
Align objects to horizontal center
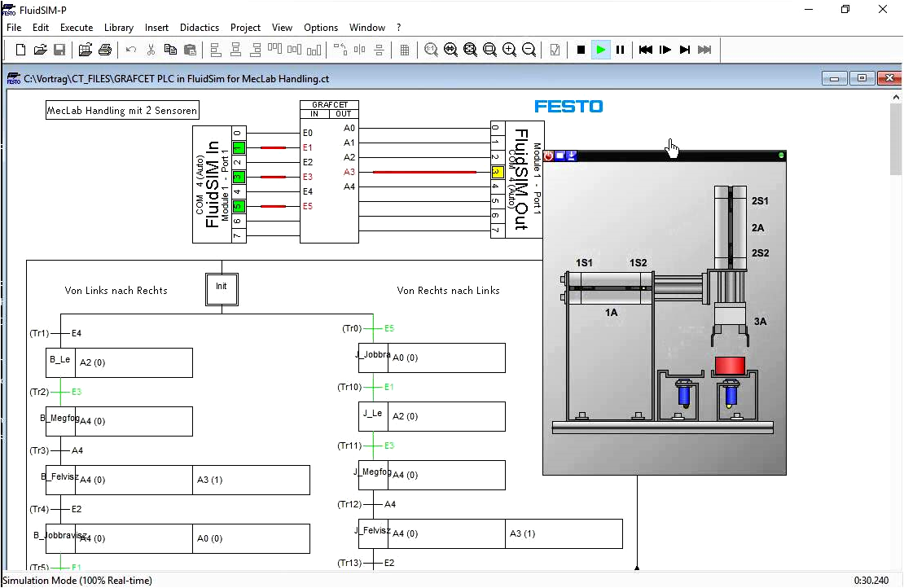click(236, 50)
